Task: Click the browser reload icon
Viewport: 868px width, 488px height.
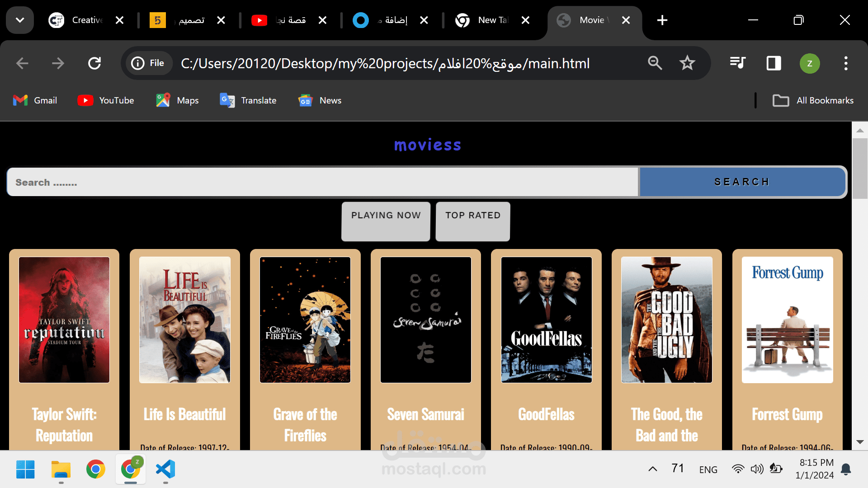Action: [x=94, y=63]
